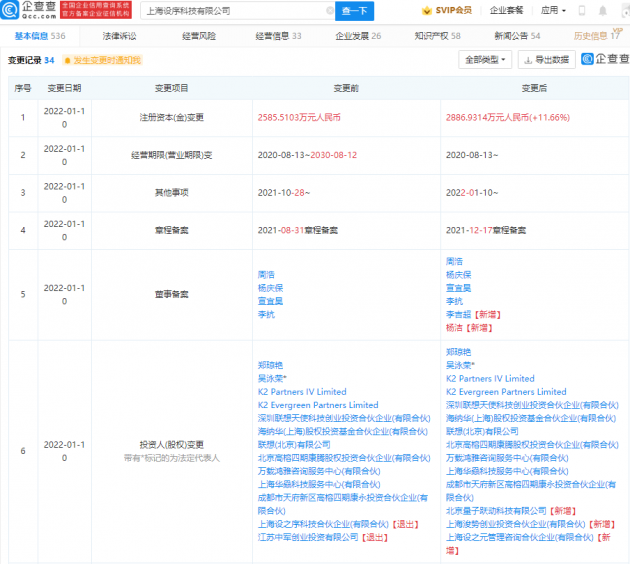Image resolution: width=630 pixels, height=564 pixels.
Task: Clear the search box with the X icon
Action: point(330,11)
